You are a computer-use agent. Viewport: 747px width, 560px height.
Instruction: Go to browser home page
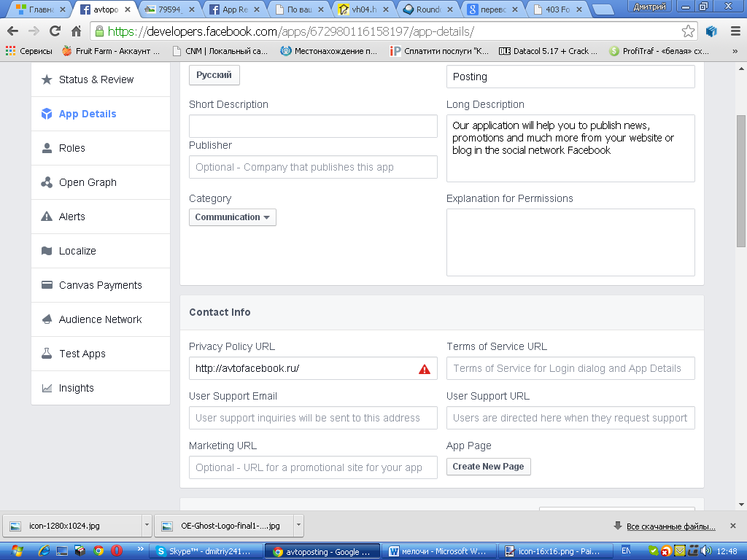click(76, 31)
